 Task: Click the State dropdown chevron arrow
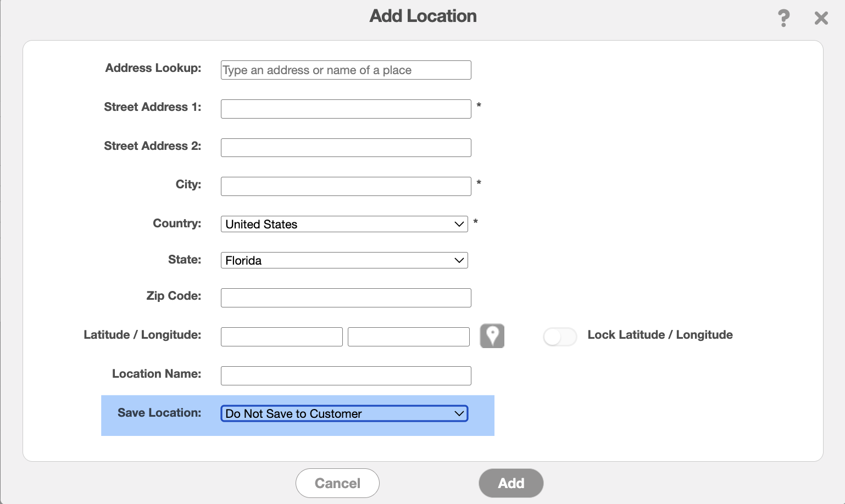[x=459, y=260]
